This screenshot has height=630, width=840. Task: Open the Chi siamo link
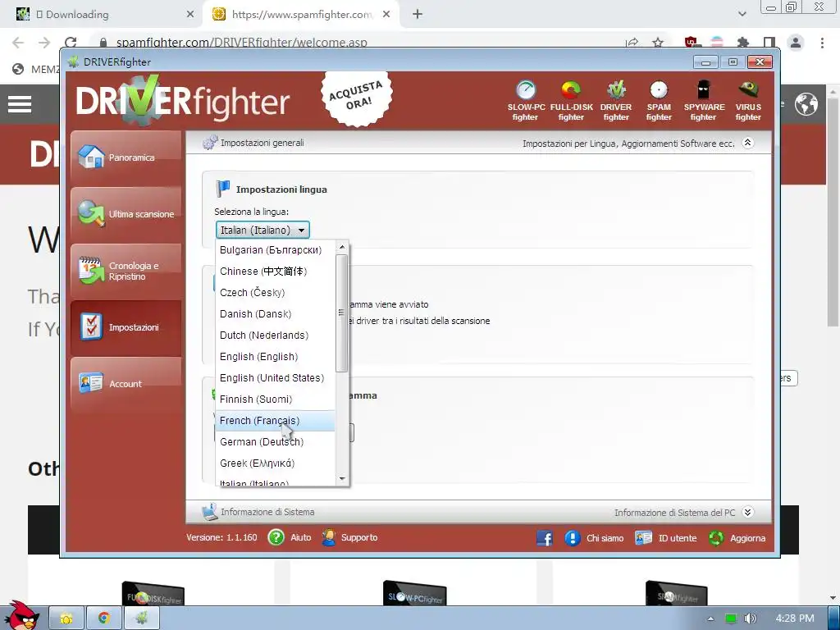(x=605, y=538)
